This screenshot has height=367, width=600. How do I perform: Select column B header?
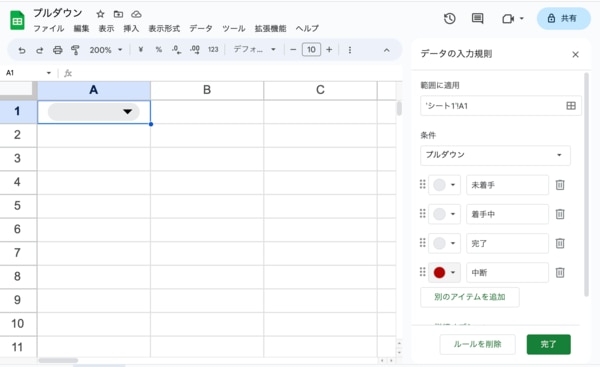click(x=207, y=90)
